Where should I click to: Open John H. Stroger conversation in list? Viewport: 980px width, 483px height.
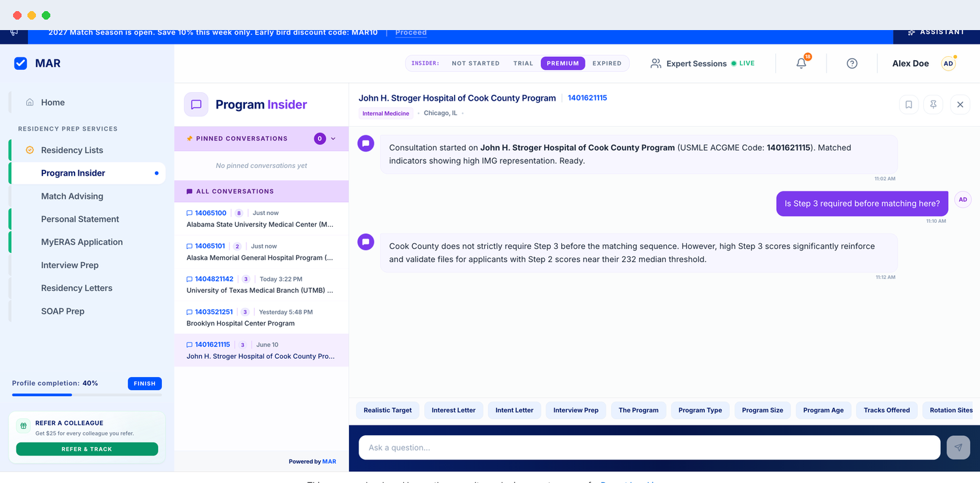[x=261, y=350]
